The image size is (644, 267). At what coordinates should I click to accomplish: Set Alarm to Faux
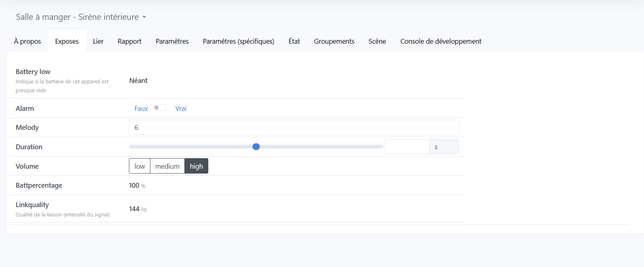coord(141,108)
